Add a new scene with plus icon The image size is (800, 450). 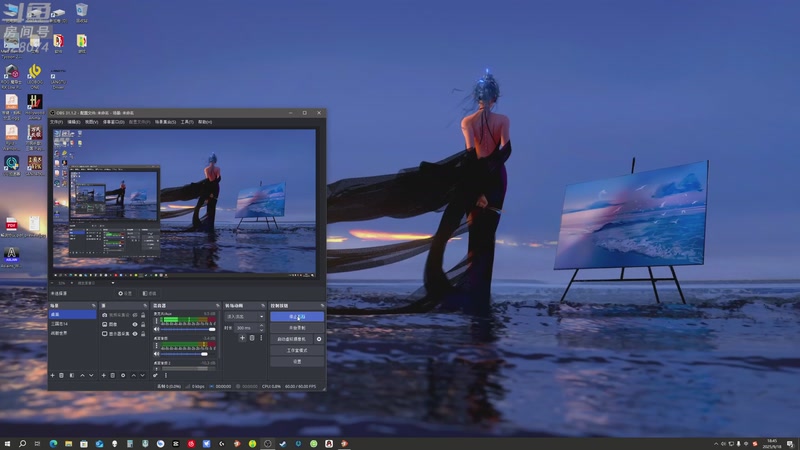coord(52,376)
